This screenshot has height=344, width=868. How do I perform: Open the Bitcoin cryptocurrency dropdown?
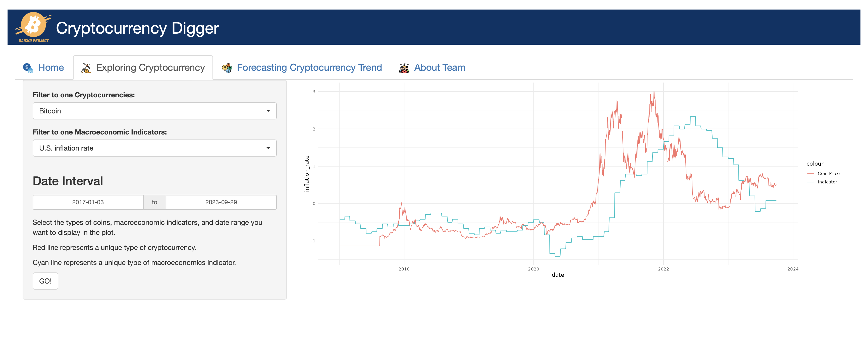click(154, 111)
